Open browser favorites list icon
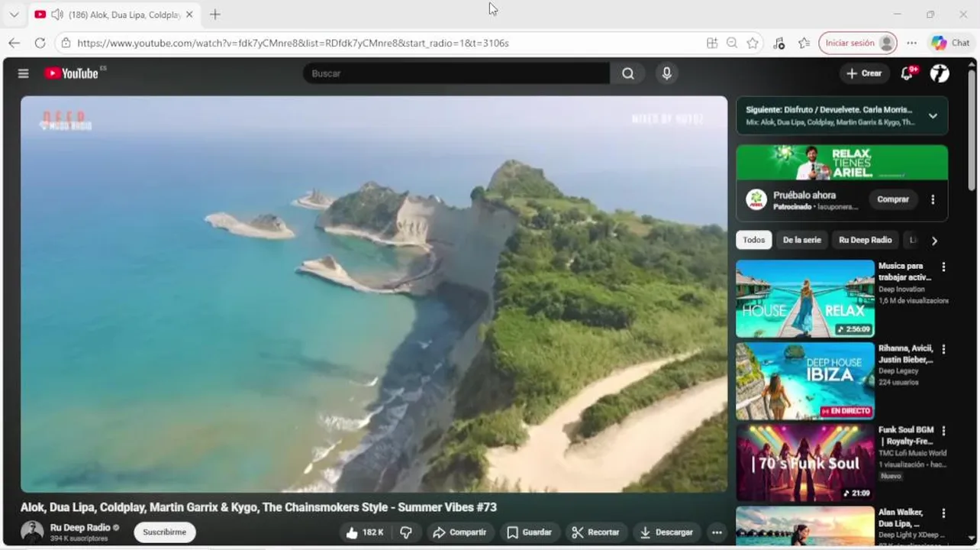Viewport: 980px width, 550px height. click(x=804, y=43)
